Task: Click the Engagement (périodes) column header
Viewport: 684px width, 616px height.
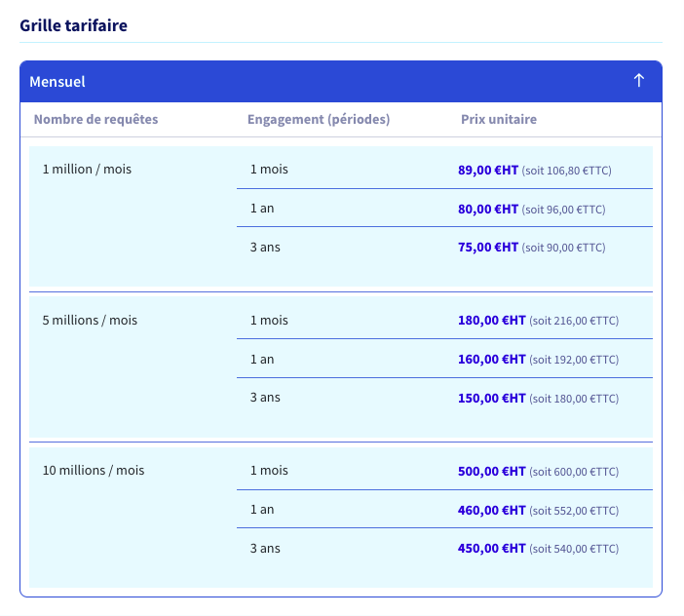Action: point(319,119)
